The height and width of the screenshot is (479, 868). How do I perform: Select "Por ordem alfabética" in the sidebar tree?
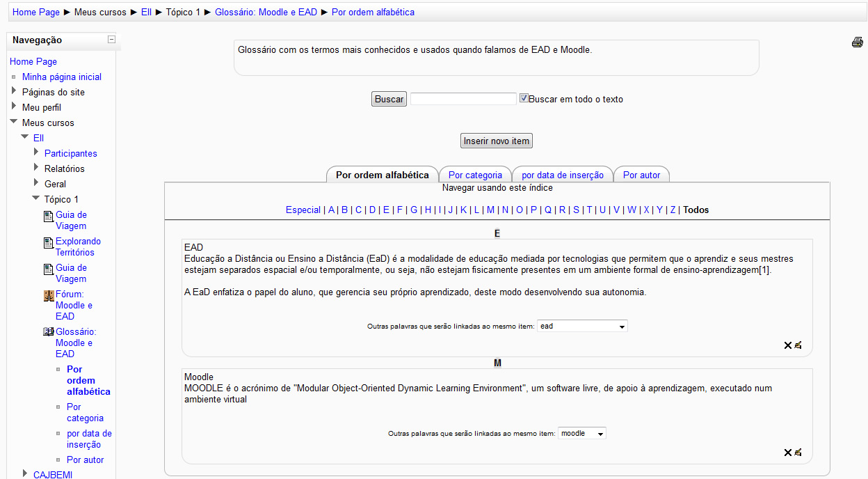[88, 380]
